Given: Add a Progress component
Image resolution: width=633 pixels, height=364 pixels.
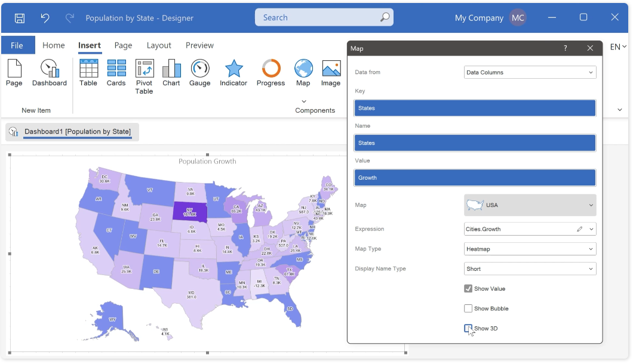Looking at the screenshot, I should [x=271, y=73].
